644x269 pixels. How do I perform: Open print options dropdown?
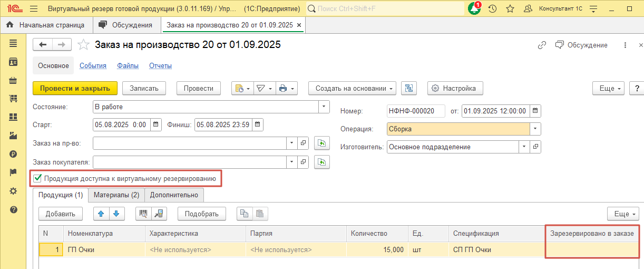[287, 89]
